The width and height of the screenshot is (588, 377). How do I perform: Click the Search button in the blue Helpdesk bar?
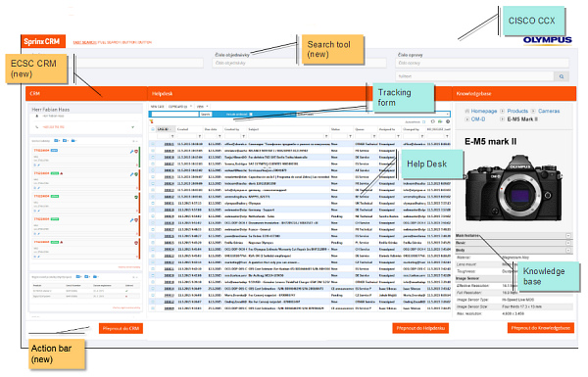tap(206, 114)
